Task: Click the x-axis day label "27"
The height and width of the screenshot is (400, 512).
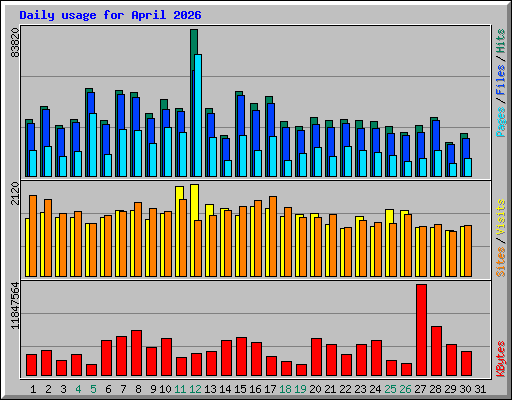Action: pos(420,389)
